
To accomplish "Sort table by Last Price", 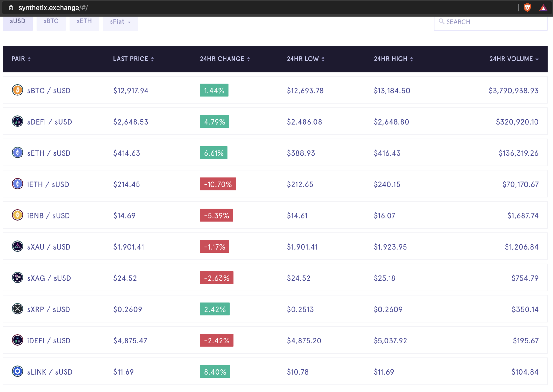I will [133, 59].
